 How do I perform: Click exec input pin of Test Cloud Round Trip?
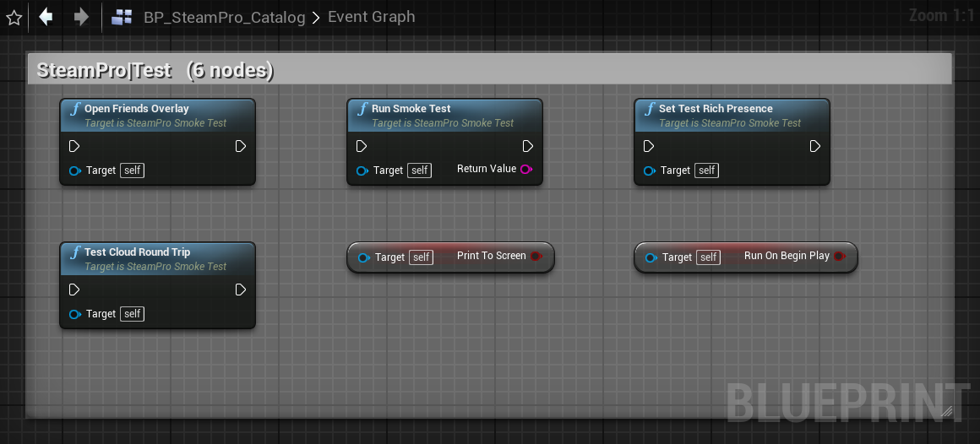pyautogui.click(x=73, y=290)
